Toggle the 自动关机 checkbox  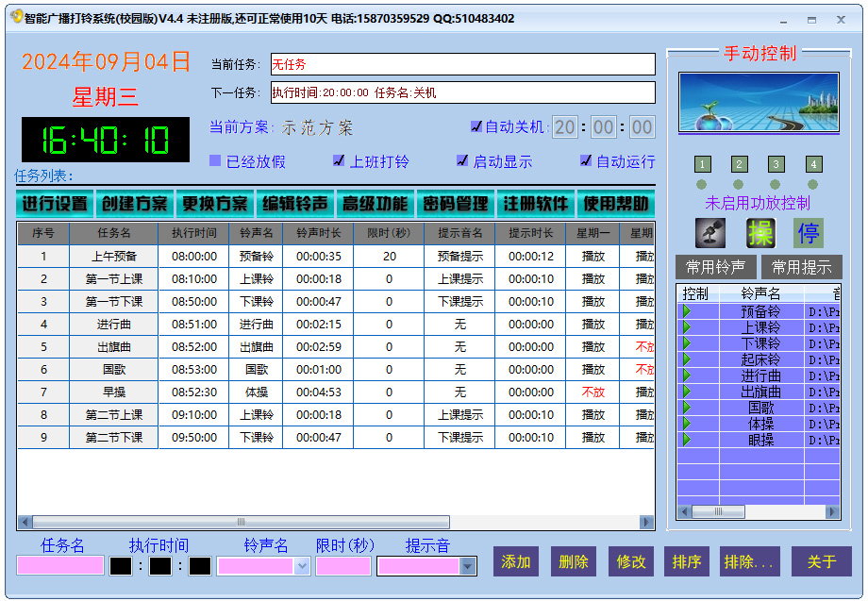coord(476,126)
